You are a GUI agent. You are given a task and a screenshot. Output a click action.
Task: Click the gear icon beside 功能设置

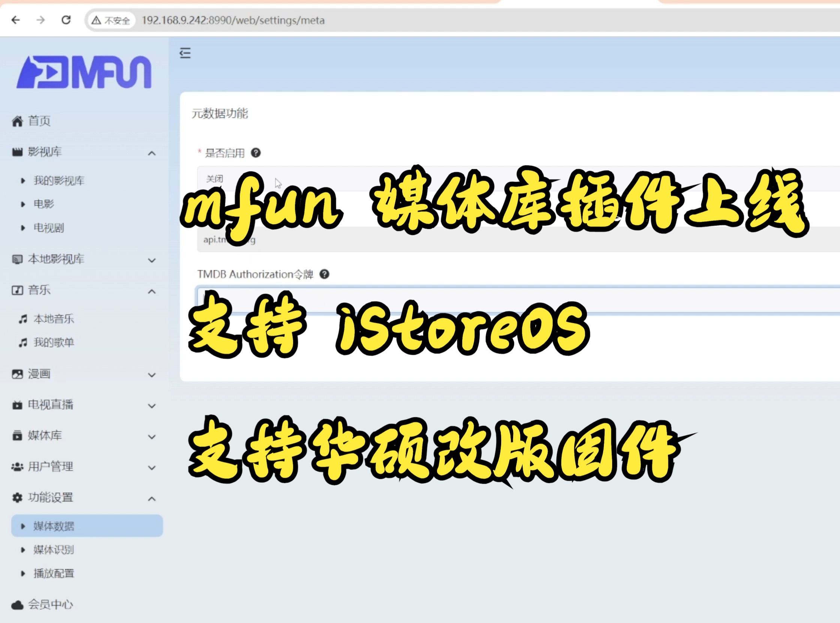coord(17,498)
